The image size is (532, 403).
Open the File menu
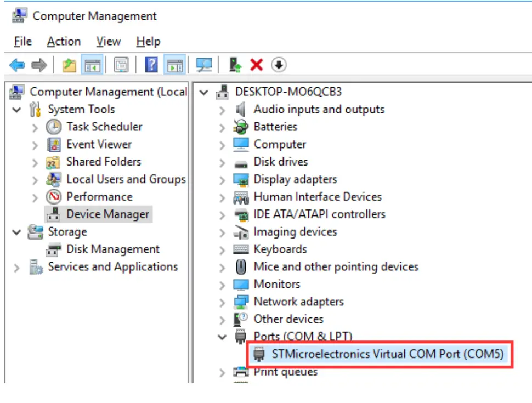click(x=22, y=41)
